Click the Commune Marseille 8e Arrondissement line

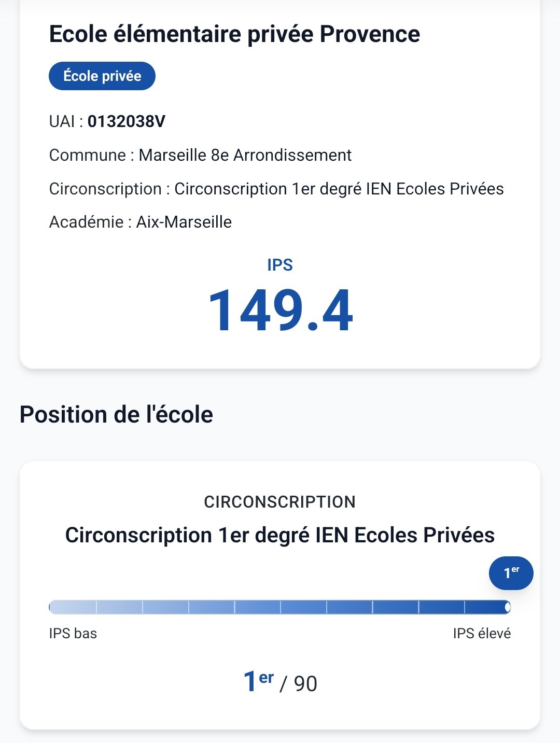click(200, 155)
